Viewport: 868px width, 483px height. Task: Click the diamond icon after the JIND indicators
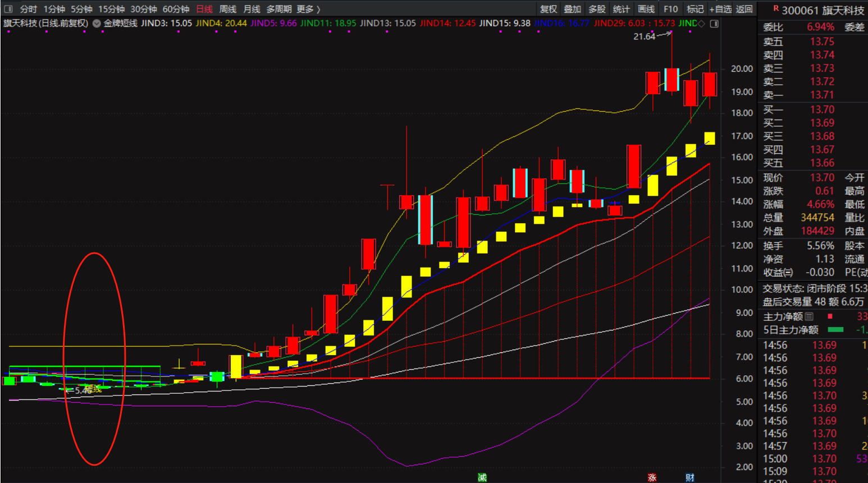click(x=701, y=24)
